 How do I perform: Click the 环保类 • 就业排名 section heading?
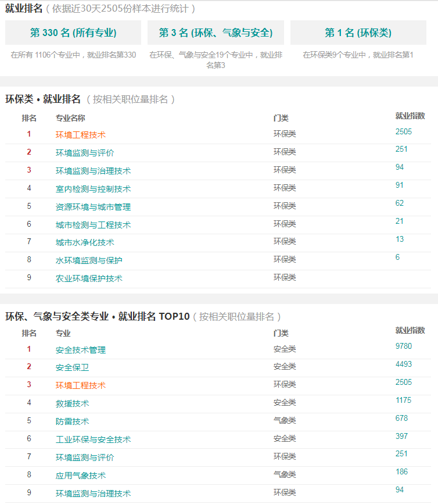(43, 99)
